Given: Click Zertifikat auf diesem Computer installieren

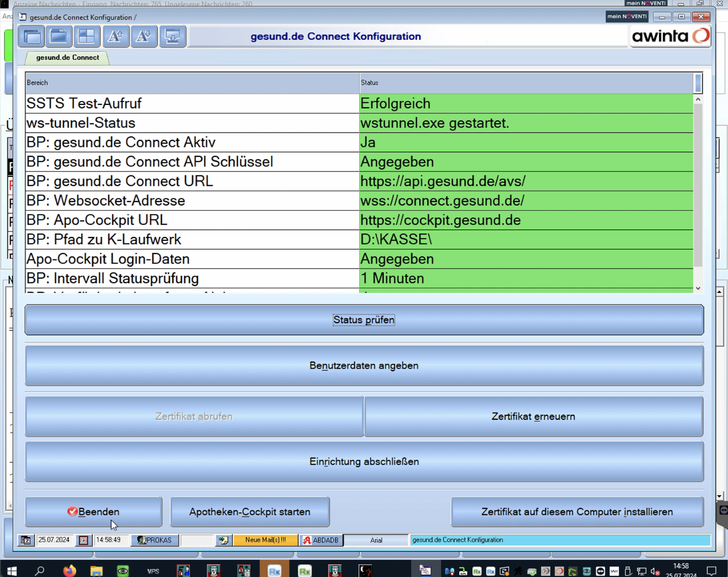Looking at the screenshot, I should pyautogui.click(x=577, y=512).
